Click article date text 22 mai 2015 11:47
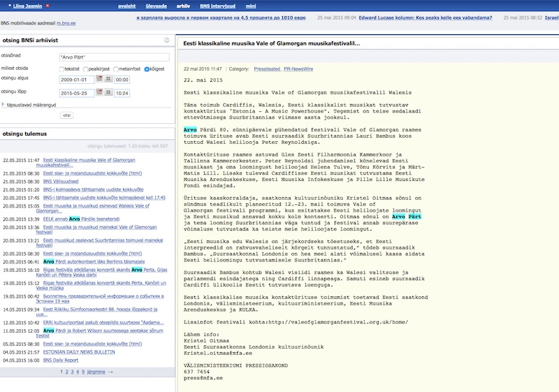Screen dimensions: 559x392 tap(203, 68)
